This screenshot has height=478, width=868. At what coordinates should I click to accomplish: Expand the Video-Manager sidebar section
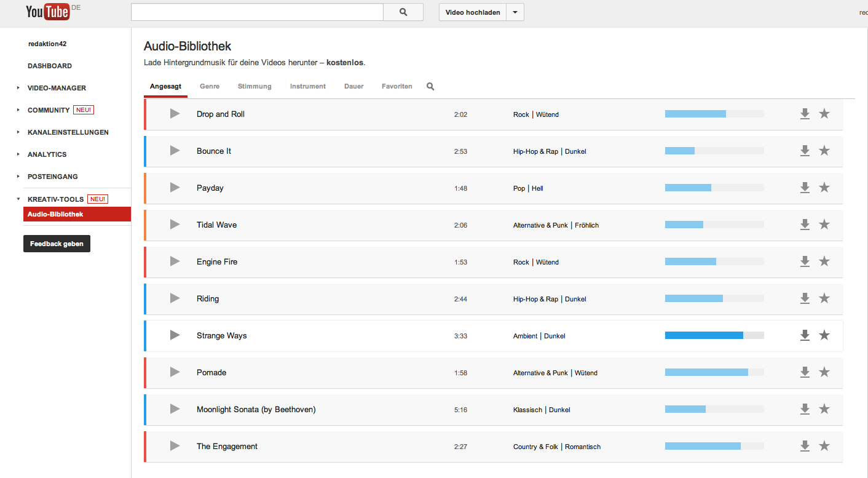[x=18, y=88]
